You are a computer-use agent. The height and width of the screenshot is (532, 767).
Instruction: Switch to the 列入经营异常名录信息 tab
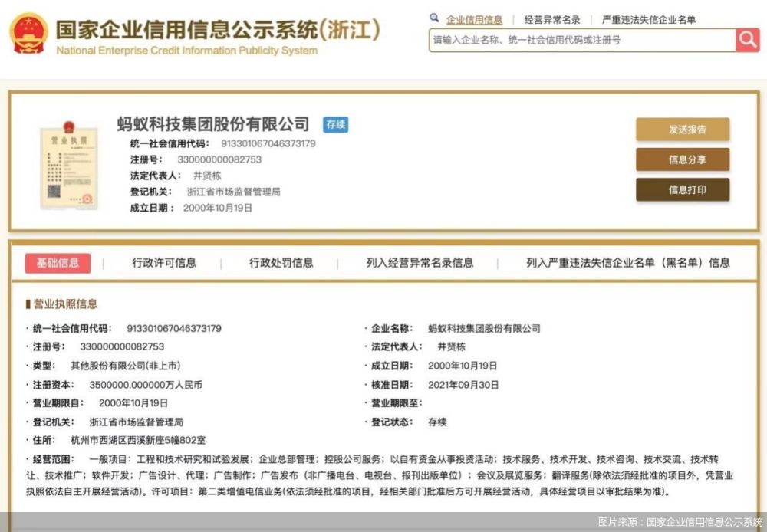point(420,263)
